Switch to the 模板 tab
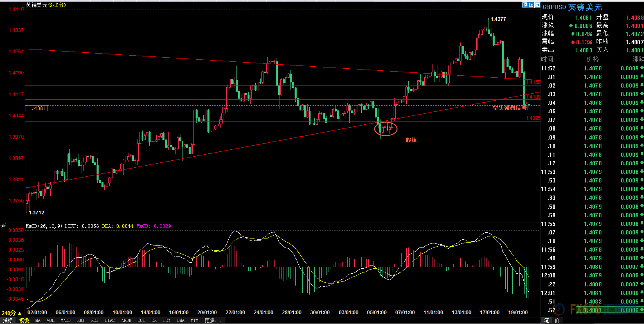Image resolution: width=644 pixels, height=324 pixels. (x=24, y=320)
